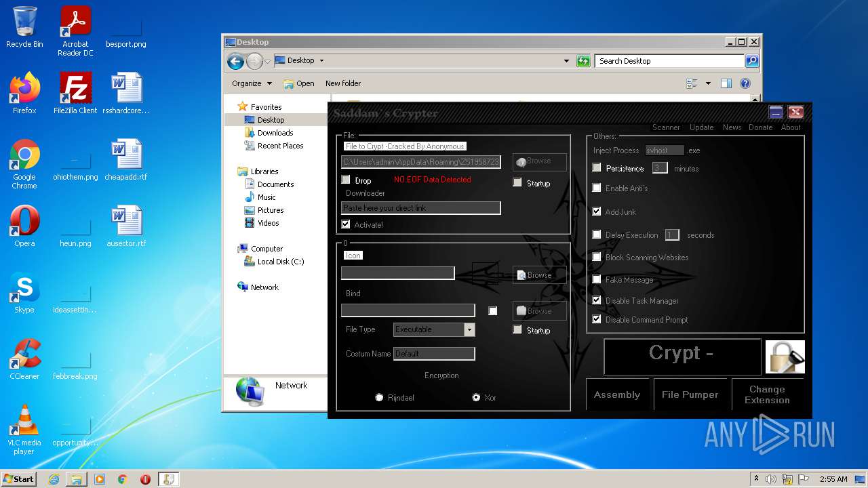Open the File Type Executable dropdown
The height and width of the screenshot is (488, 868).
(x=469, y=329)
